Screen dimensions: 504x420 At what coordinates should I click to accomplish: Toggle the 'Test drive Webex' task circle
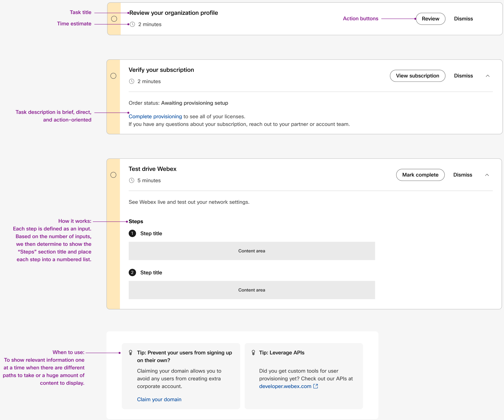tap(114, 175)
